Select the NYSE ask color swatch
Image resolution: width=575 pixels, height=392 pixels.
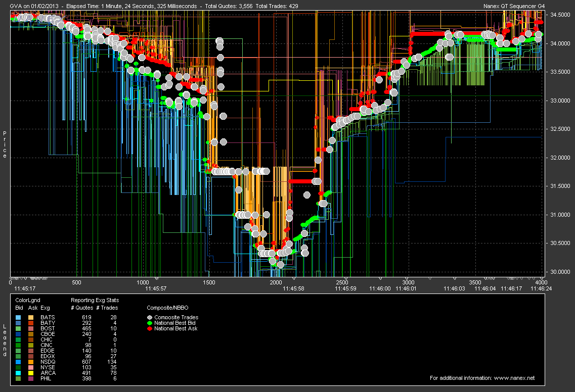(31, 367)
